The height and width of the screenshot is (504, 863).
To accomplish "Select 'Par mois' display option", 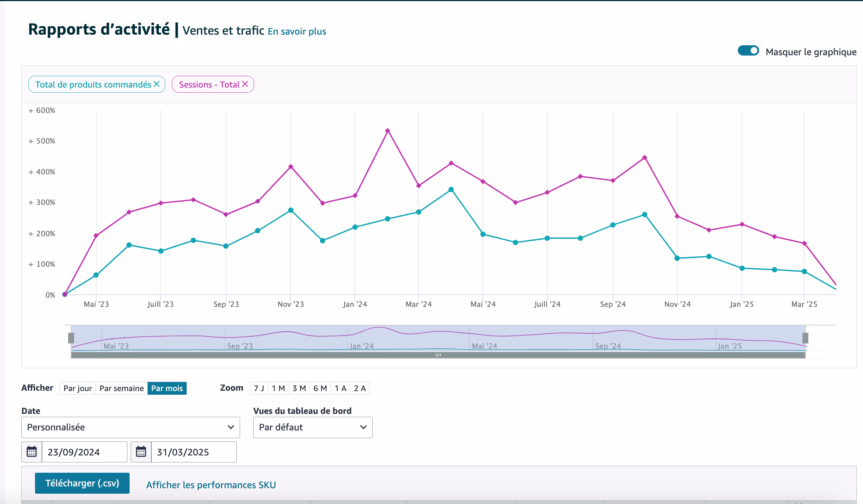I will tap(167, 388).
